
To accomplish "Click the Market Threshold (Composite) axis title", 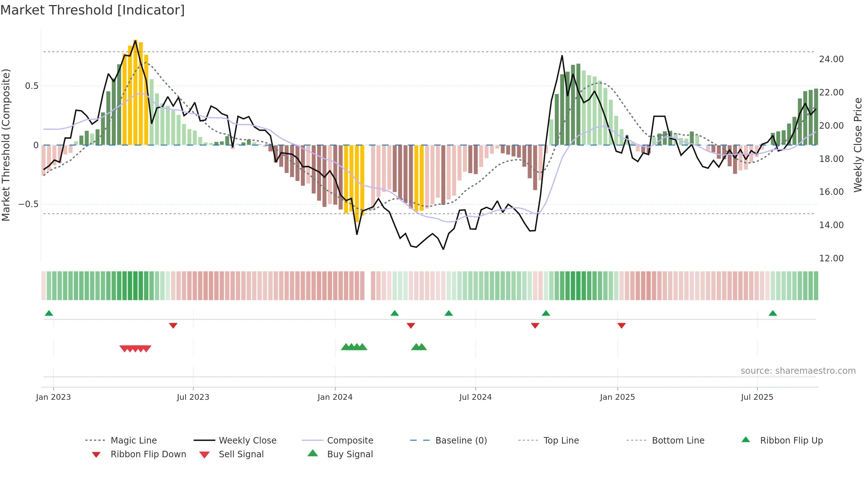I will [x=6, y=145].
